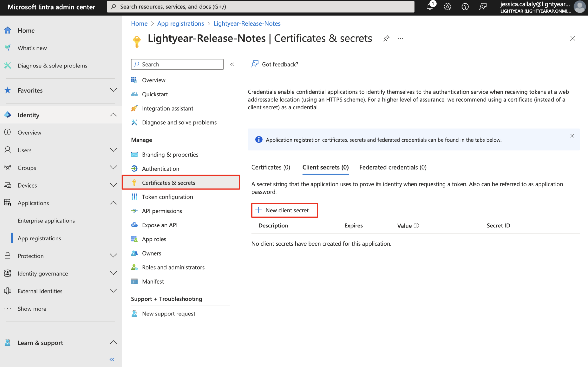The height and width of the screenshot is (367, 588).
Task: Open the account avatar in top bar
Action: pyautogui.click(x=580, y=7)
